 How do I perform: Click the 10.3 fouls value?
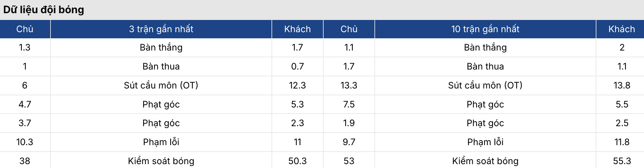tap(25, 142)
